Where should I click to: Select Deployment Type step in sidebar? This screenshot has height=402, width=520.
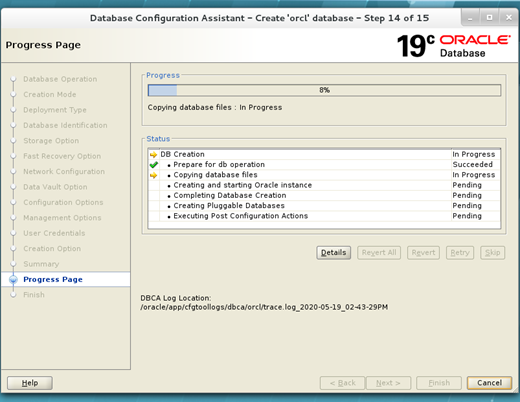pyautogui.click(x=55, y=110)
